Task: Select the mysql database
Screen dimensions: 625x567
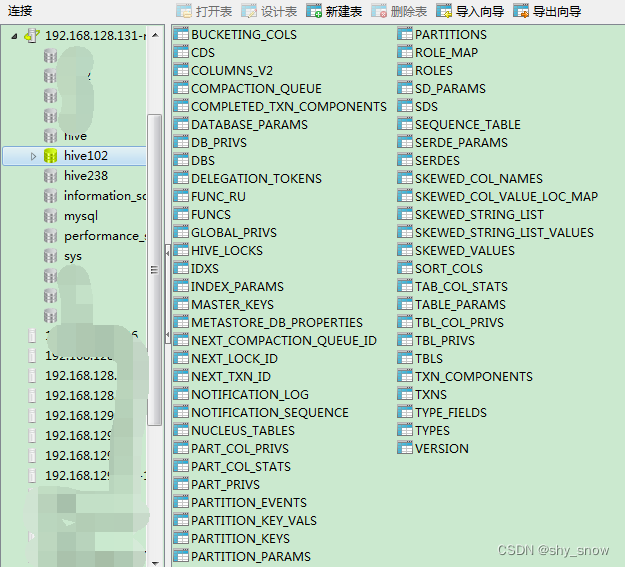Action: coord(81,216)
